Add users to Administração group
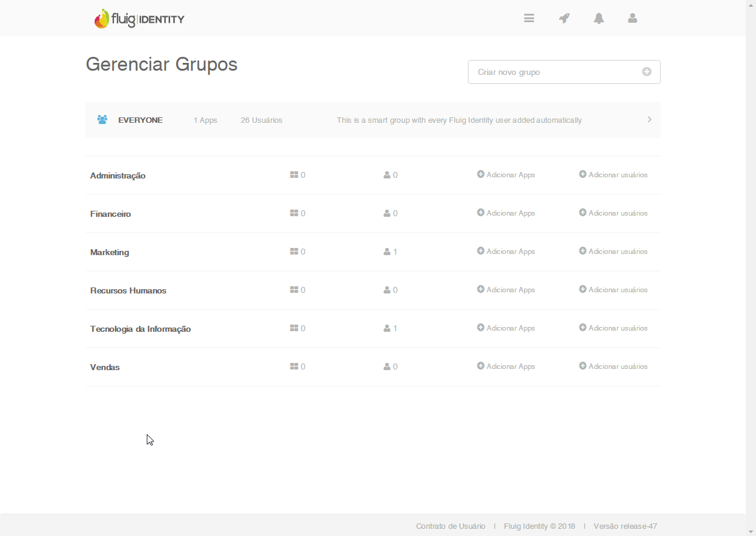Image resolution: width=756 pixels, height=536 pixels. coord(613,175)
